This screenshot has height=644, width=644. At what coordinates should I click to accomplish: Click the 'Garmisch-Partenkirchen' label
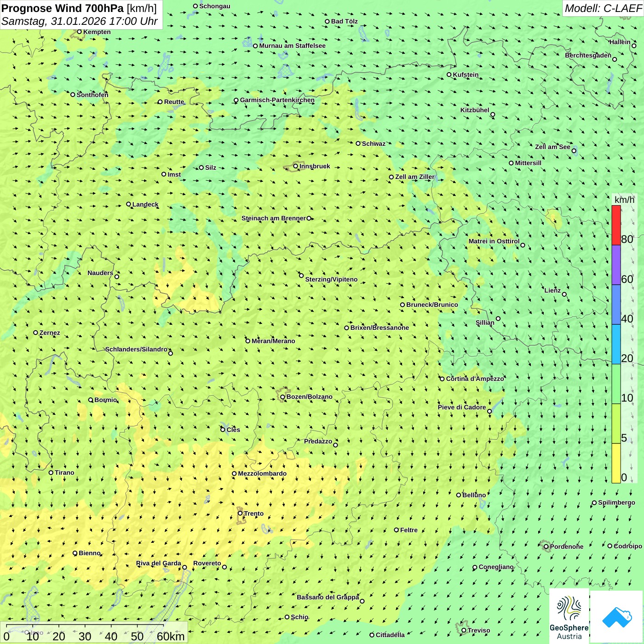coord(277,100)
